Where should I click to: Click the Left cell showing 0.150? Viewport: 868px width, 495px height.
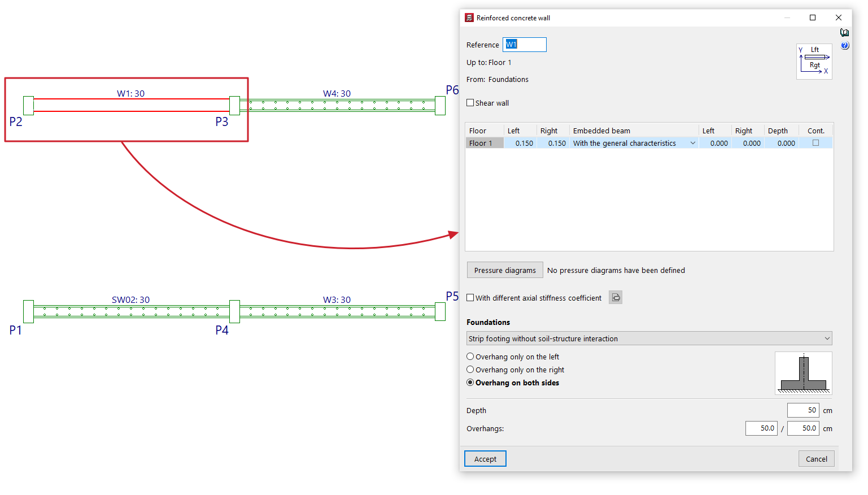point(520,143)
